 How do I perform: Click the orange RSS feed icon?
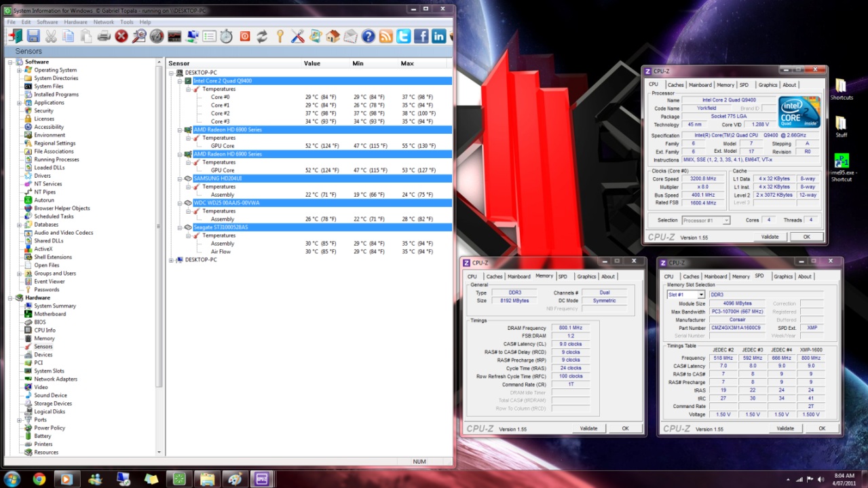(386, 36)
